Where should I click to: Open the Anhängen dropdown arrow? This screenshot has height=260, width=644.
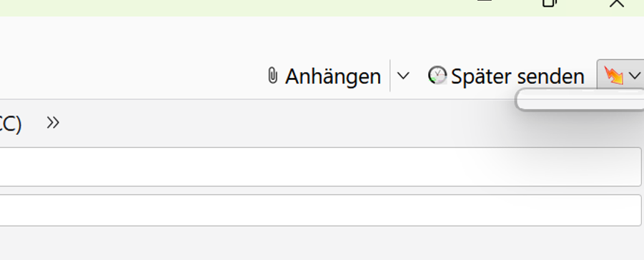(403, 76)
